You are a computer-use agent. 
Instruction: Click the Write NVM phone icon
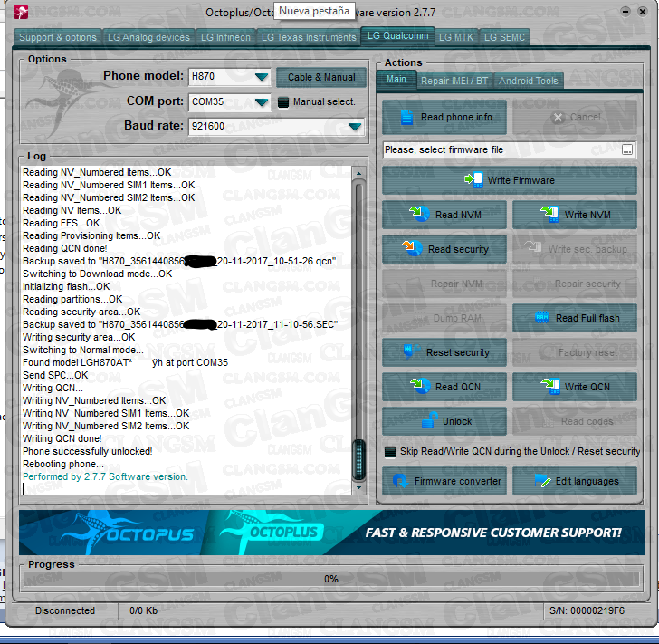pos(549,214)
